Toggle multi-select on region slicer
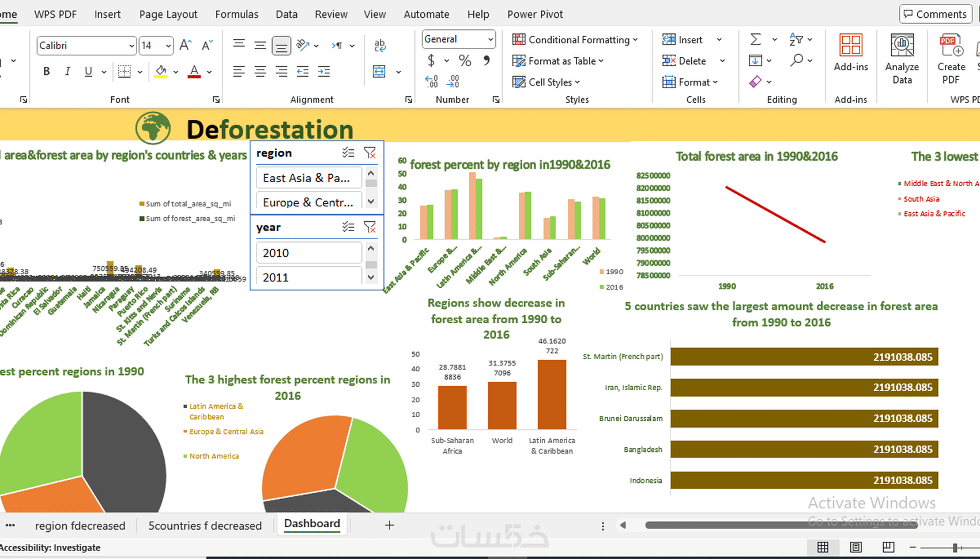980x559 pixels. (348, 153)
